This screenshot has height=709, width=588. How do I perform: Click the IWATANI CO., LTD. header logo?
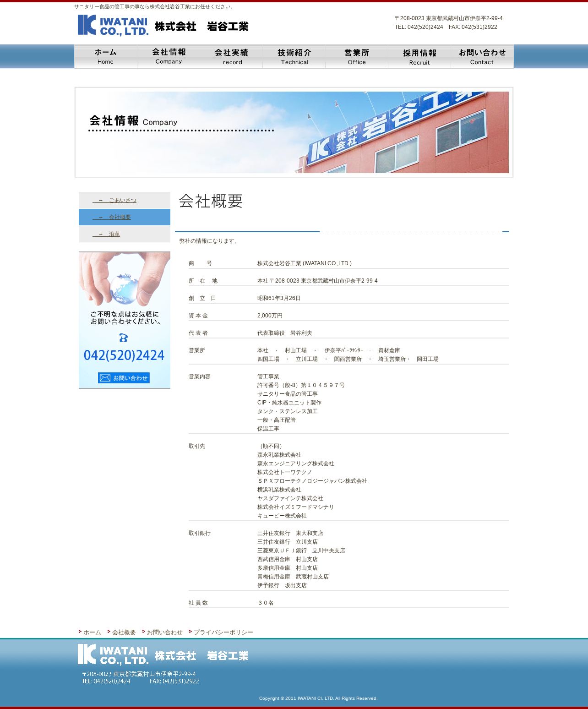click(x=163, y=25)
